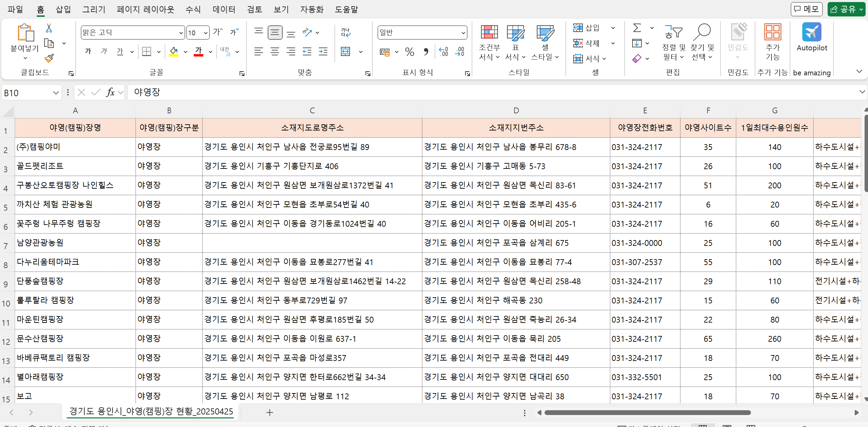Toggle the Middle Align button
Screen dimensions: 868x427
[275, 33]
